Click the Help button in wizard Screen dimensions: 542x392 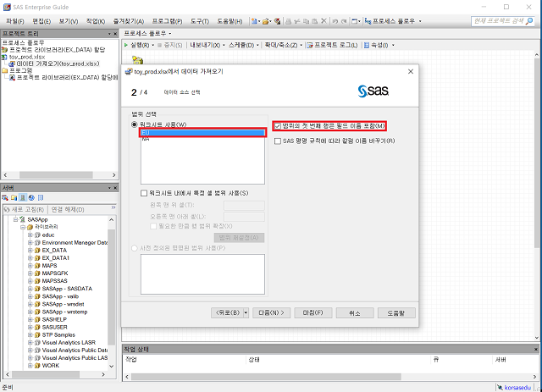[x=396, y=313]
